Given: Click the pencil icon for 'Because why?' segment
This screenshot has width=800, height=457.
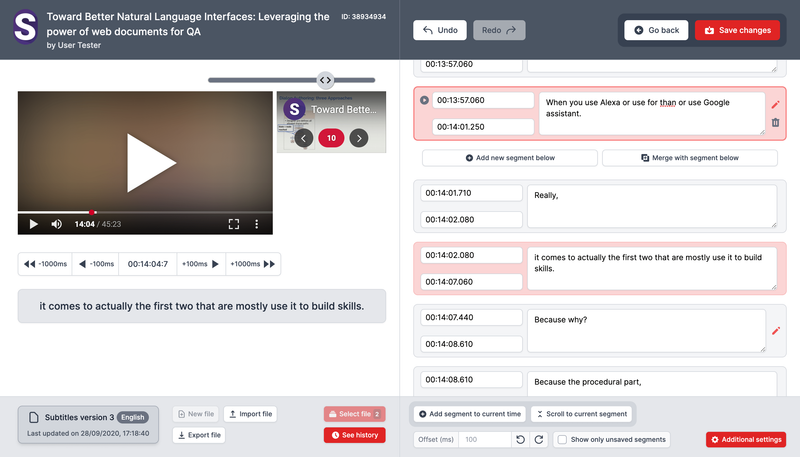Looking at the screenshot, I should (x=776, y=331).
